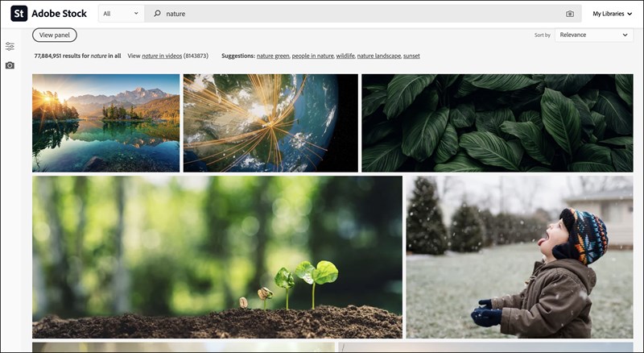Image resolution: width=644 pixels, height=353 pixels.
Task: Open the Sort by Relevance dropdown
Action: (594, 35)
